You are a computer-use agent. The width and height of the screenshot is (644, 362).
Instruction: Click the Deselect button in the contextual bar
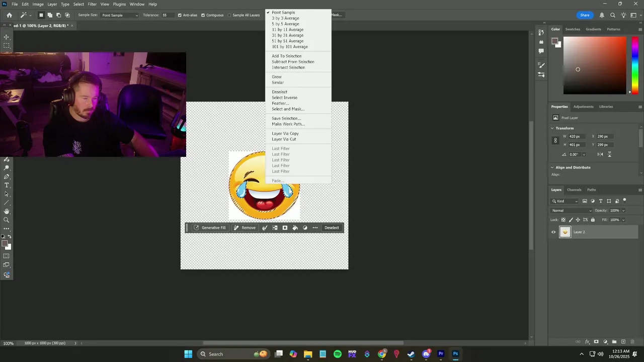[332, 228]
